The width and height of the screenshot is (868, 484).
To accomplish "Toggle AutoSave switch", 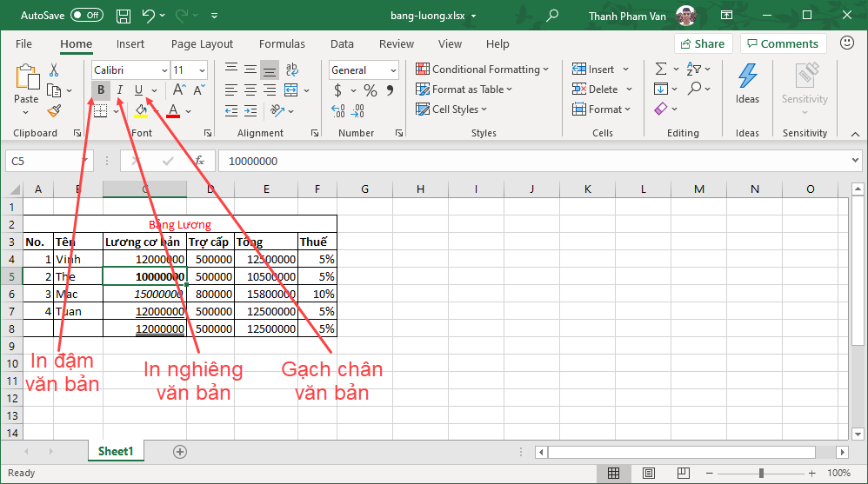I will [87, 16].
